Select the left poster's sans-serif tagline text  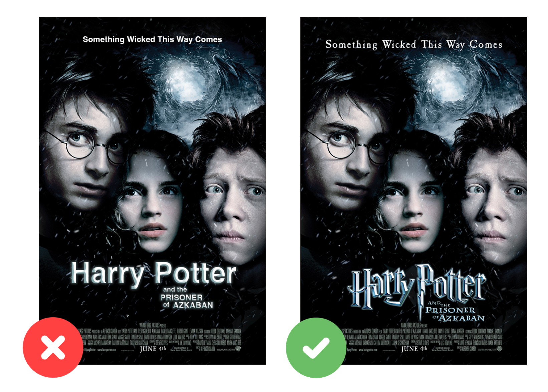[152, 39]
